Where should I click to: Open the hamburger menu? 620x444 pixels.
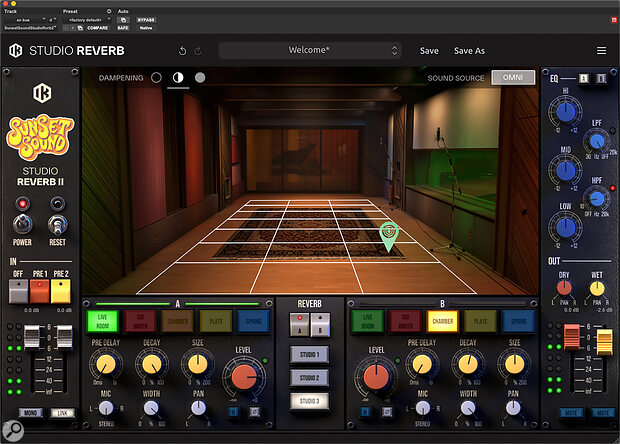coord(601,51)
